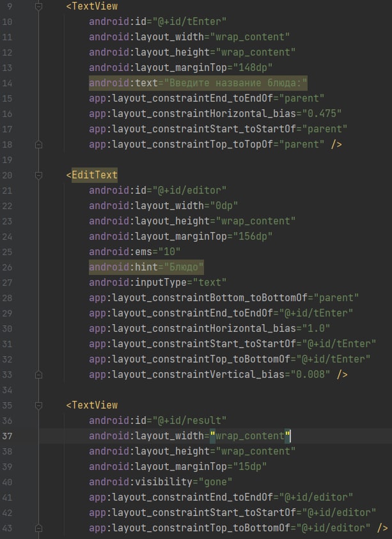Click the "@+id/result" id value
392x539 pixels.
coord(189,421)
